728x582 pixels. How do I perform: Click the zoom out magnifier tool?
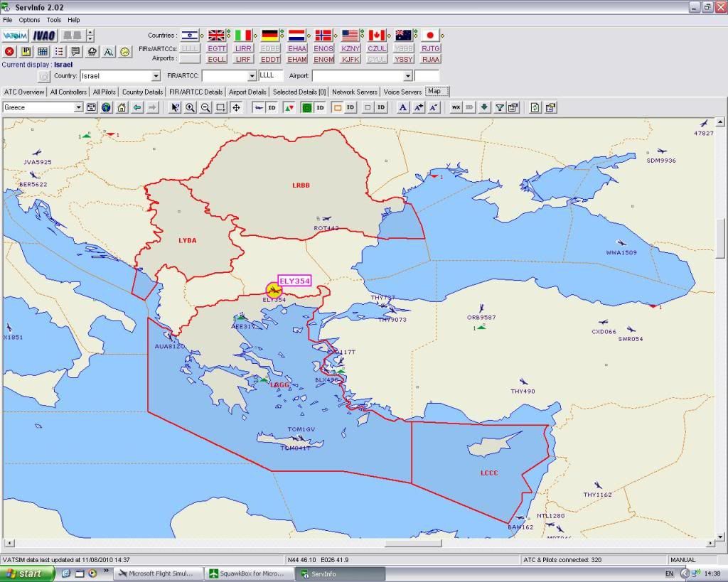point(205,107)
